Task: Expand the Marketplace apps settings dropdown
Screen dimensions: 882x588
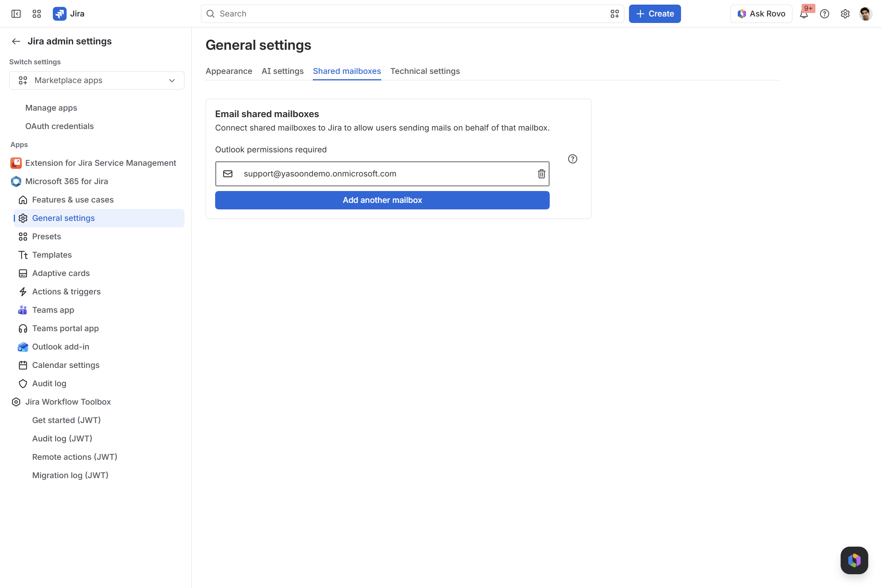Action: [97, 80]
